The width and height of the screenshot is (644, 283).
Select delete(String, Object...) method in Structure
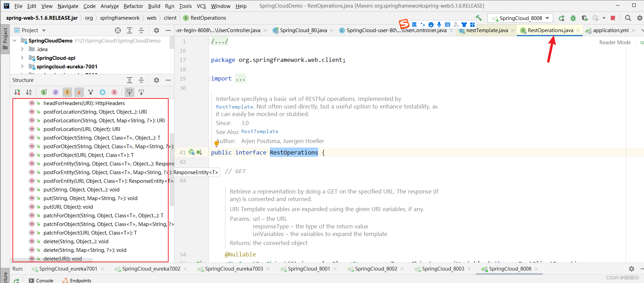click(x=76, y=242)
